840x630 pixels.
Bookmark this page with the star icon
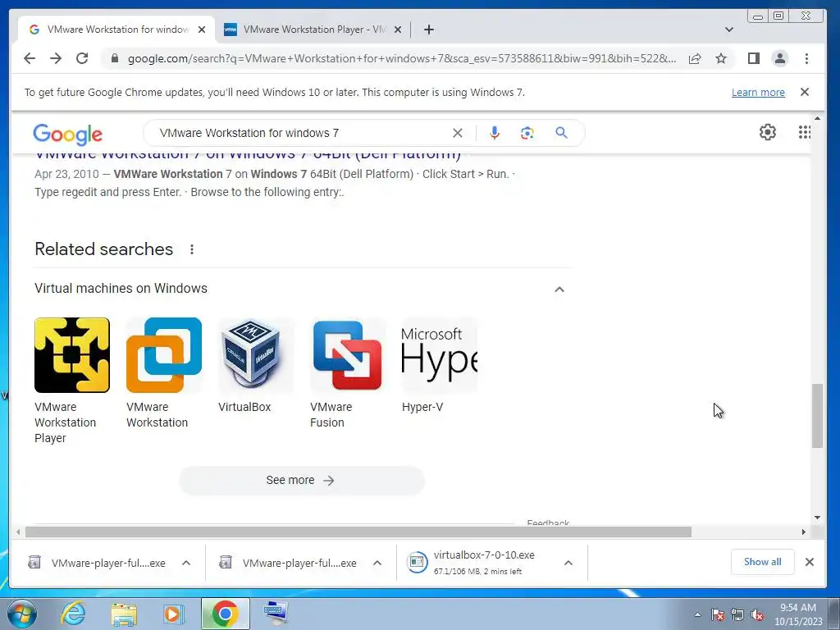pos(721,58)
